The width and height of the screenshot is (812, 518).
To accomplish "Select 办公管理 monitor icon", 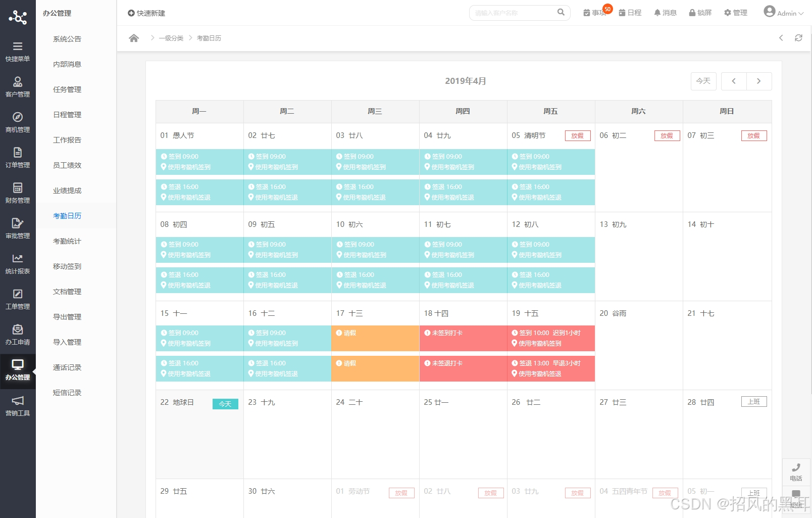I will (18, 364).
